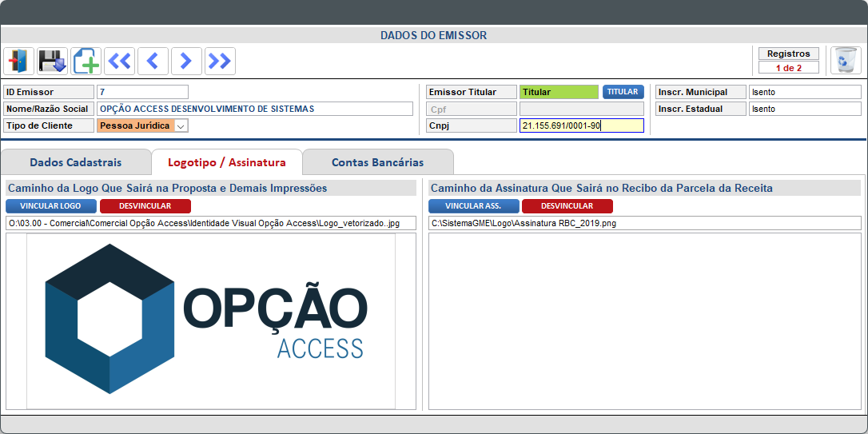Image resolution: width=868 pixels, height=434 pixels.
Task: Click the ID Emissor field
Action: (142, 92)
